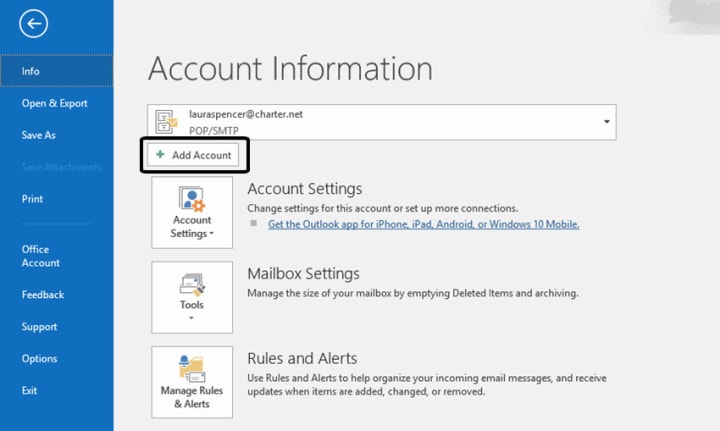Follow the Get the Outlook app link
The width and height of the screenshot is (720, 431).
423,224
